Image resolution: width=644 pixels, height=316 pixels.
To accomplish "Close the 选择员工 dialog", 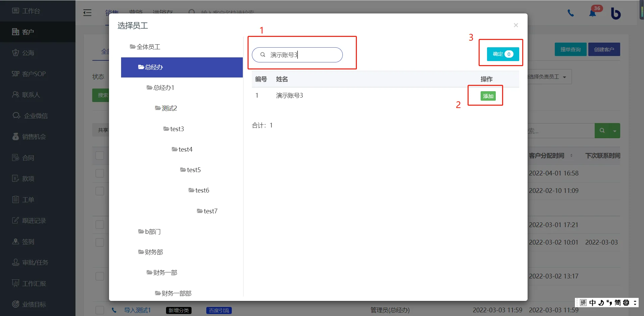I will coord(516,25).
